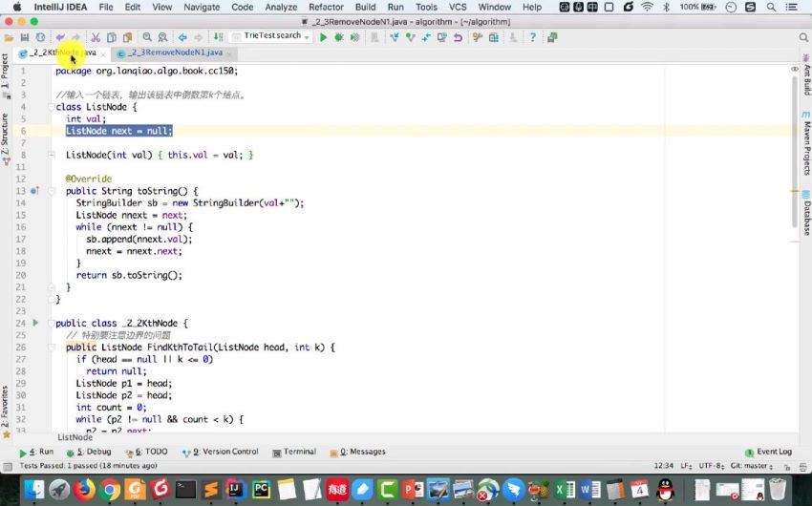Open the UTF-8 encoding selector in status bar
812x506 pixels.
pos(712,465)
